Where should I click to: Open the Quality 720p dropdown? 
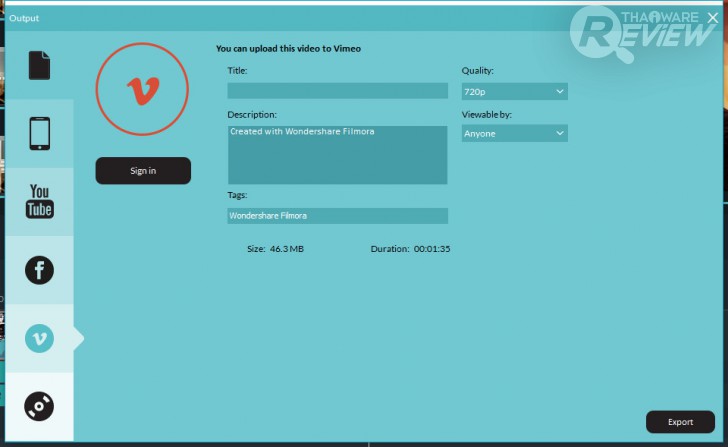(514, 91)
